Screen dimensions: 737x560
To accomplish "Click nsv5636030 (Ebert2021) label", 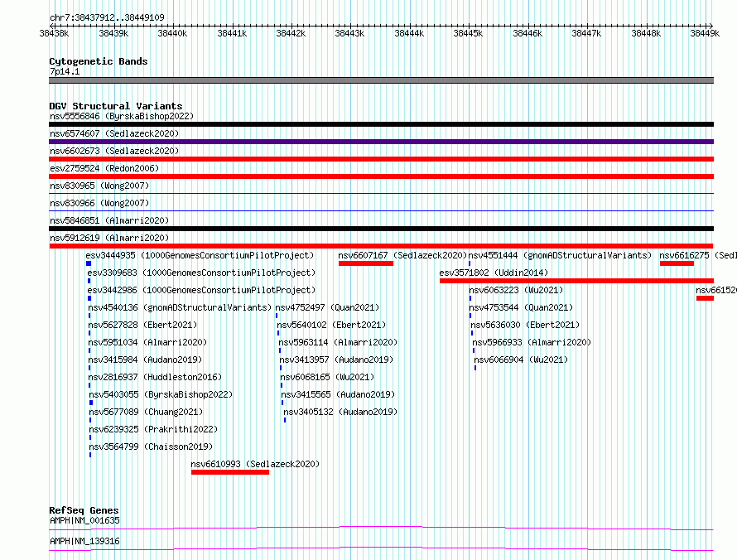I will pyautogui.click(x=525, y=325).
